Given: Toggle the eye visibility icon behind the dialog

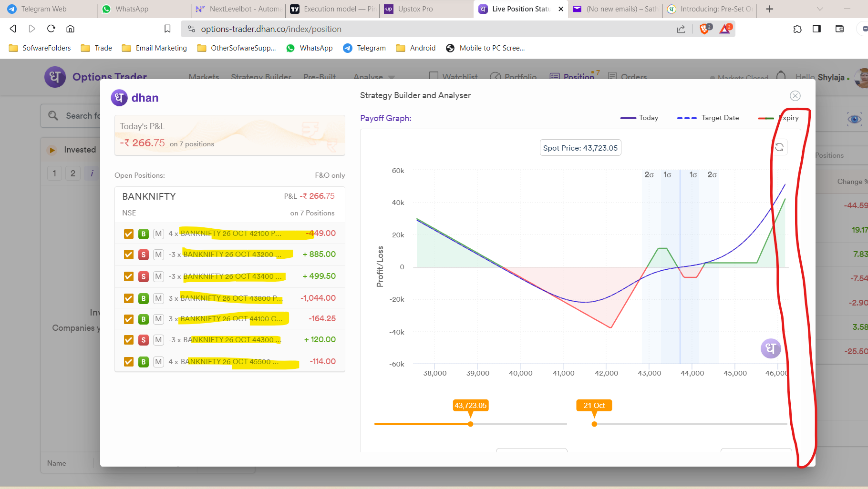Looking at the screenshot, I should [854, 119].
